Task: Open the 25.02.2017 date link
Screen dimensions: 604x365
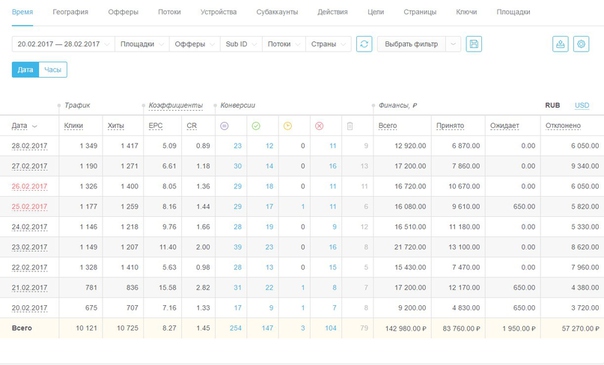Action: point(30,207)
